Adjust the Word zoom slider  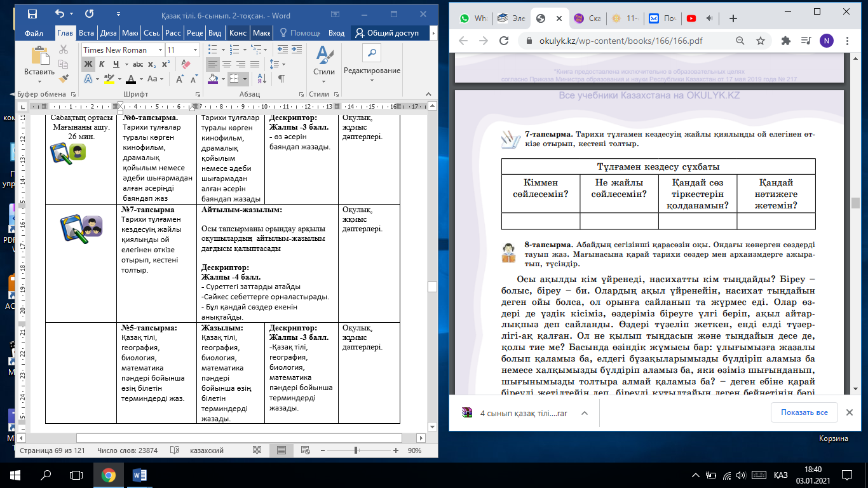[x=355, y=451]
